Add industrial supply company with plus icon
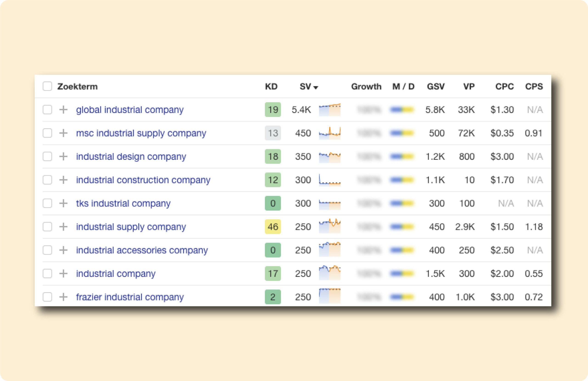Viewport: 588px width, 381px height. tap(63, 227)
